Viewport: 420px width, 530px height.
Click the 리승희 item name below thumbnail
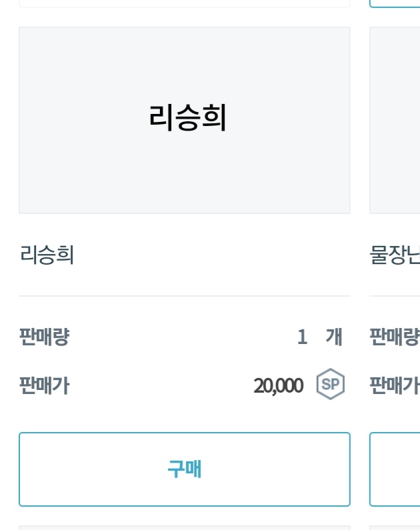pyautogui.click(x=47, y=255)
